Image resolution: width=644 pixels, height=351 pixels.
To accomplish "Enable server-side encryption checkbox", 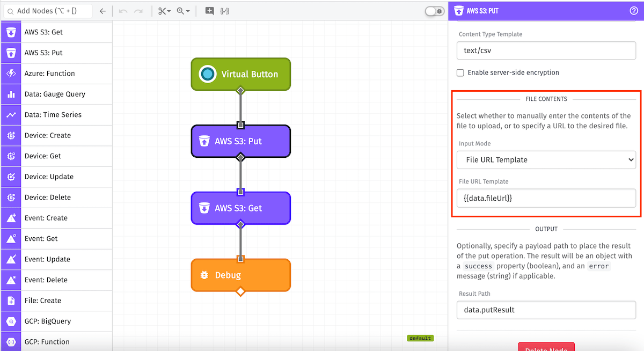I will pos(460,73).
